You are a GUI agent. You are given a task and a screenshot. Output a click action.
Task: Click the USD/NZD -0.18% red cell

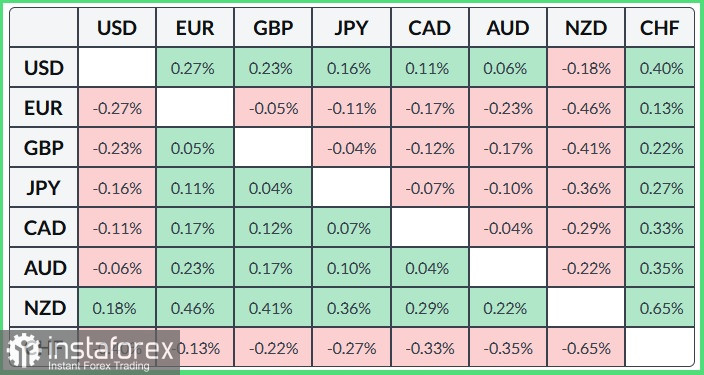pos(586,68)
